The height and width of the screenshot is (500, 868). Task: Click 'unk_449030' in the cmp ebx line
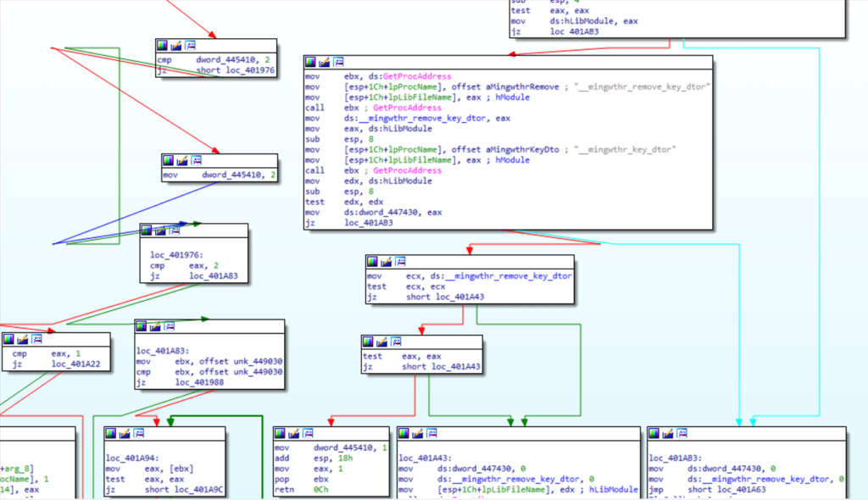tap(258, 371)
